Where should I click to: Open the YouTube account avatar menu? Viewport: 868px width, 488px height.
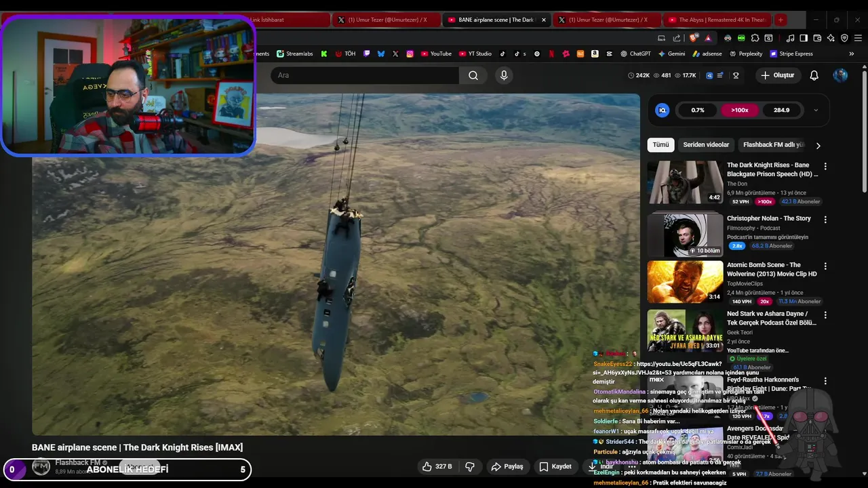(x=840, y=75)
